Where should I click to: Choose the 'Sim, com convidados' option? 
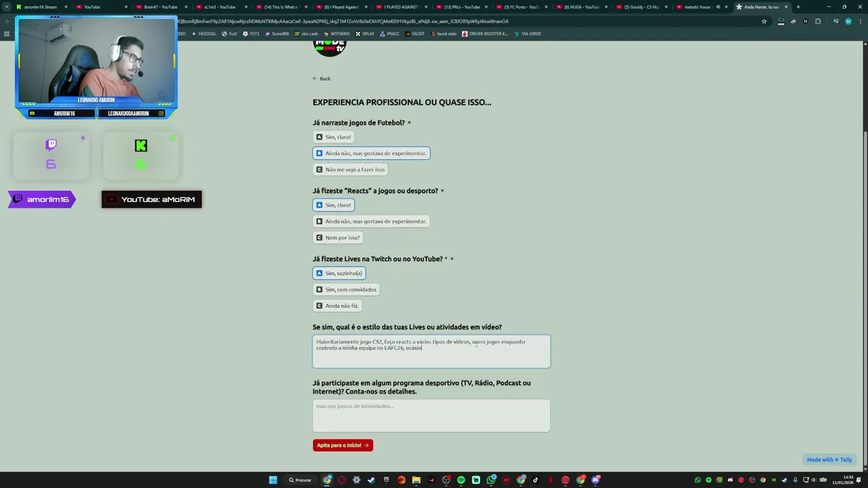pyautogui.click(x=346, y=289)
